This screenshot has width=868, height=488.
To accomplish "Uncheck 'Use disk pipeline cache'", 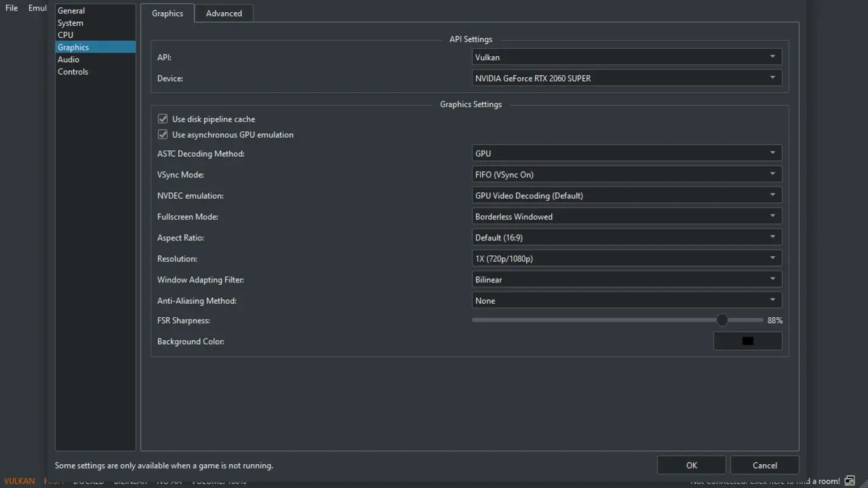I will point(162,118).
